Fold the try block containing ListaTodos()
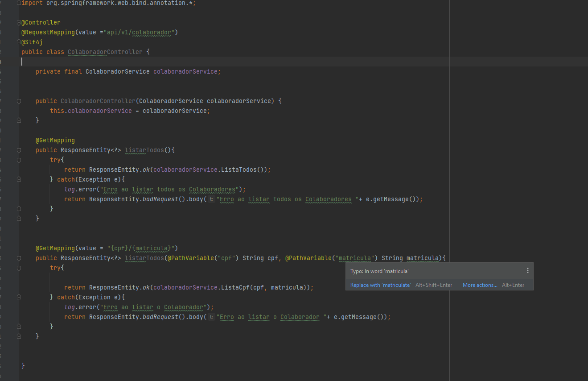Image resolution: width=588 pixels, height=381 pixels. (19, 160)
